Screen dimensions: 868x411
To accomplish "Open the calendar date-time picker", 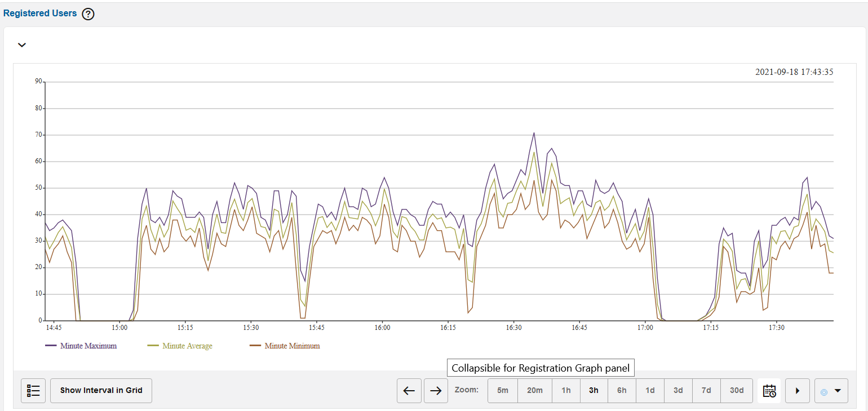I will (x=769, y=391).
